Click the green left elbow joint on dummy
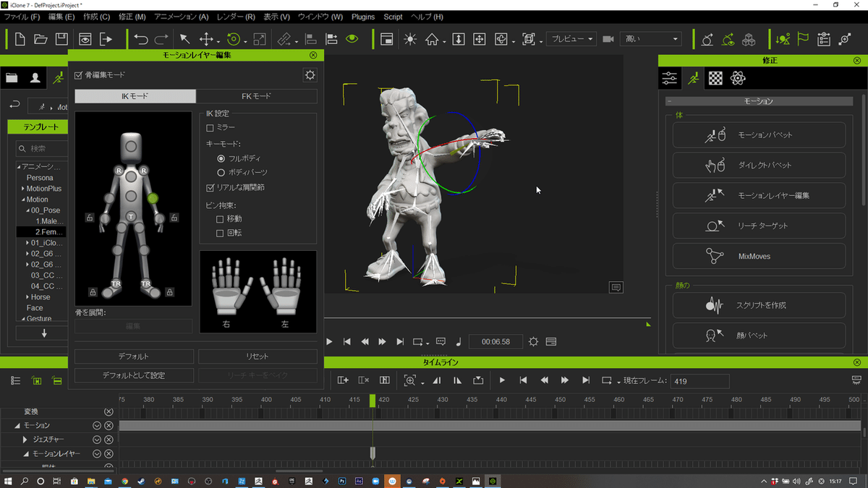The height and width of the screenshot is (488, 868). 153,197
